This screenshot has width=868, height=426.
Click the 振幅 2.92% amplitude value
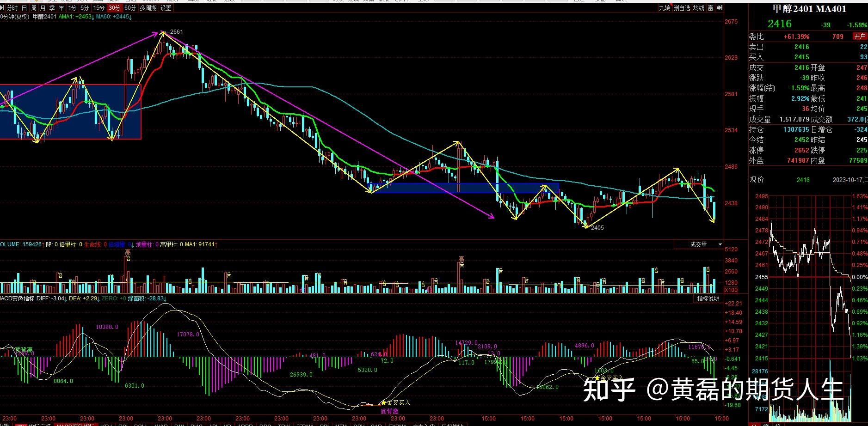tap(800, 98)
